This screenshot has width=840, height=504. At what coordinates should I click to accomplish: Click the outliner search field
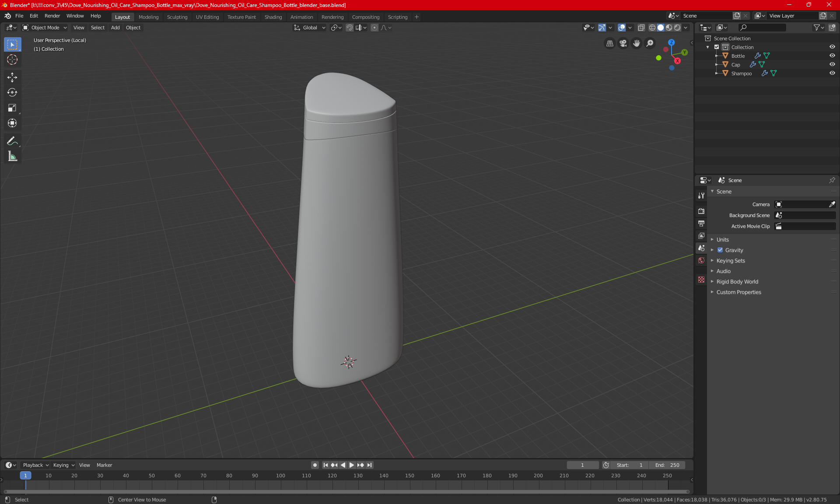coord(762,28)
